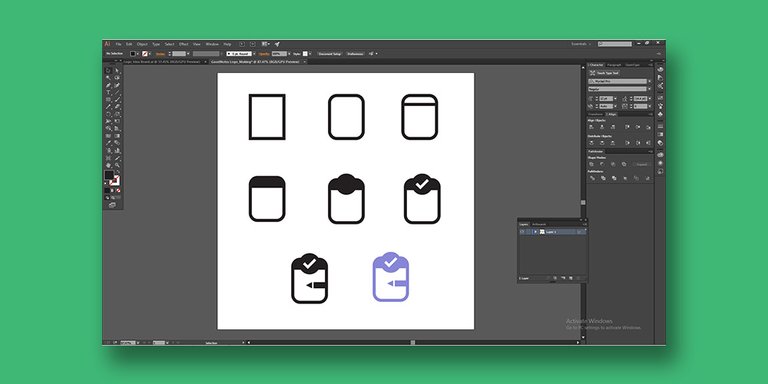
Task: Open the leading dropdown in Character panel
Action: click(649, 99)
